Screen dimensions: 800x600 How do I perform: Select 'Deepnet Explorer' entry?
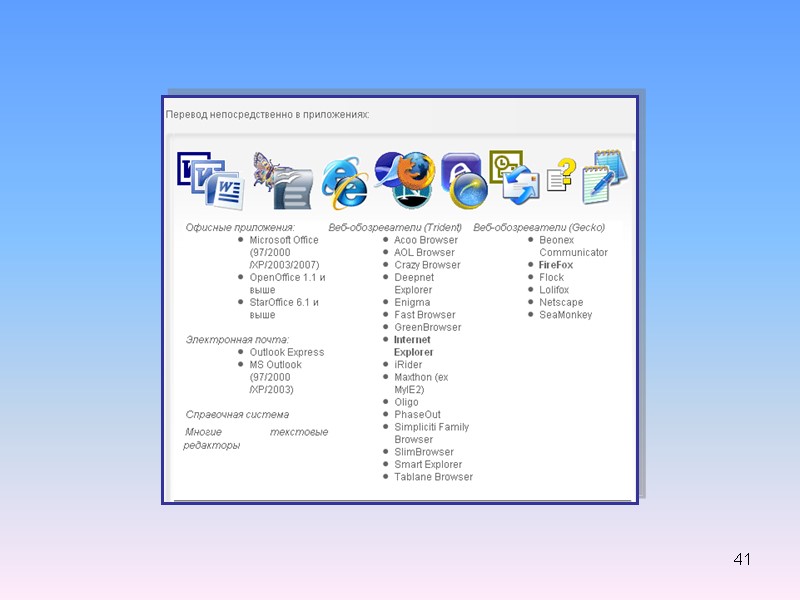(x=414, y=283)
